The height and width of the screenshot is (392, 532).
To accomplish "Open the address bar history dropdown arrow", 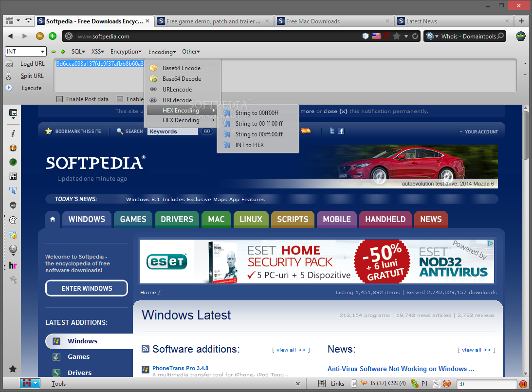I will click(406, 37).
